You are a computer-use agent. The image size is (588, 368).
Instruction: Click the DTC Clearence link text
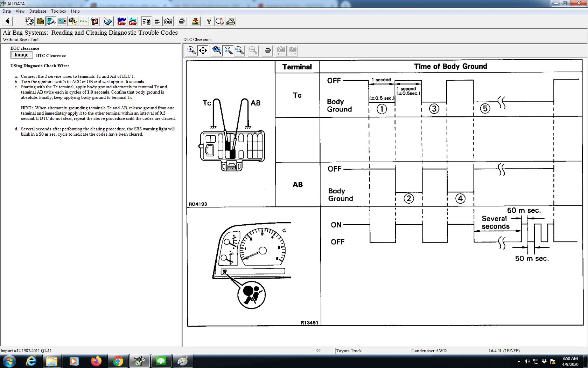51,56
